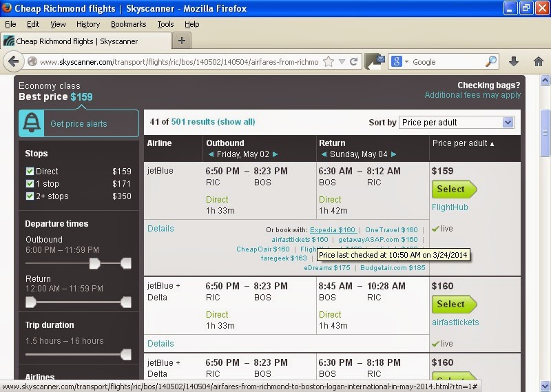Show next outbound day after Friday, May 02
This screenshot has width=551, height=392.
[x=275, y=154]
